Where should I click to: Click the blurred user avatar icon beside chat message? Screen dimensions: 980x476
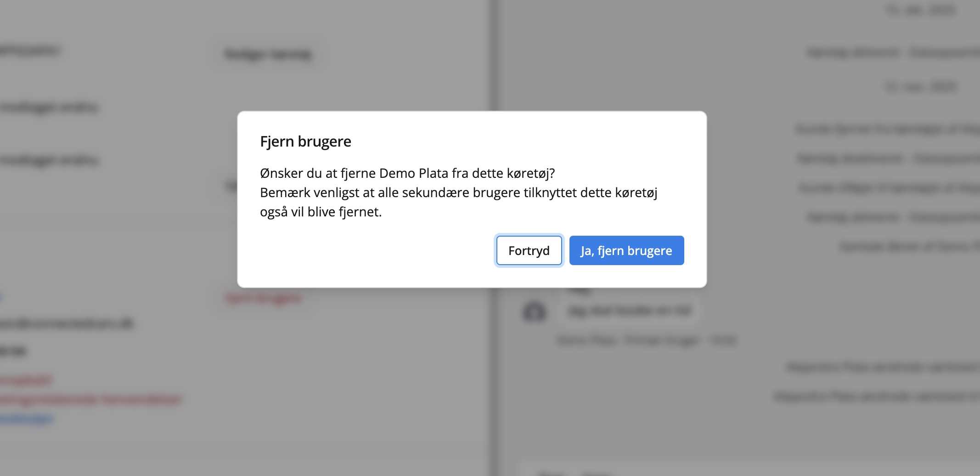tap(534, 312)
